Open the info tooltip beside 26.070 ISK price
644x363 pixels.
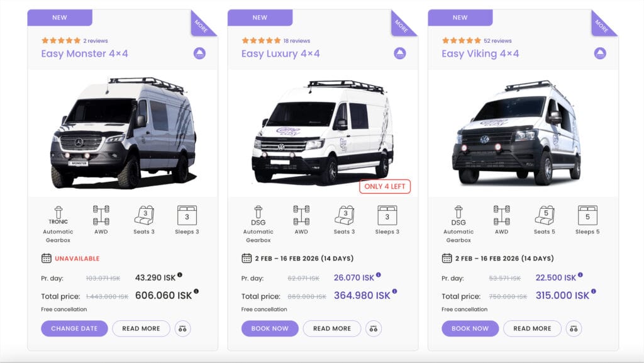(x=377, y=275)
